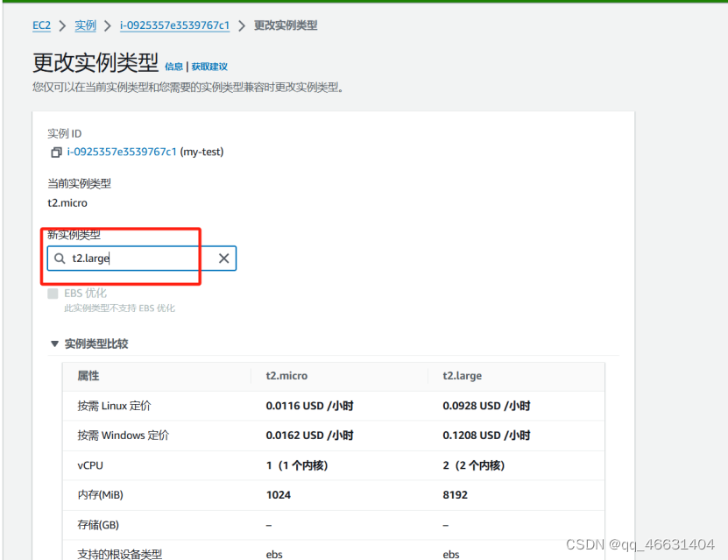Open the EC2 breadcrumb link
Image resolution: width=728 pixels, height=560 pixels.
pos(41,25)
